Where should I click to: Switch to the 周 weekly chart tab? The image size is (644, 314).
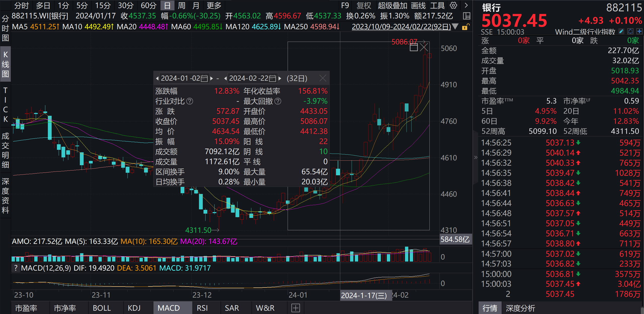[x=181, y=5]
